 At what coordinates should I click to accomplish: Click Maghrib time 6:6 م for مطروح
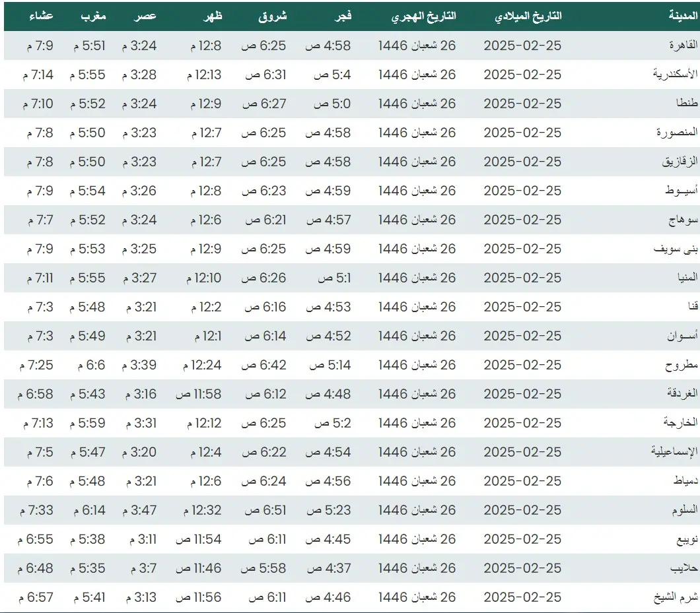tap(92, 365)
